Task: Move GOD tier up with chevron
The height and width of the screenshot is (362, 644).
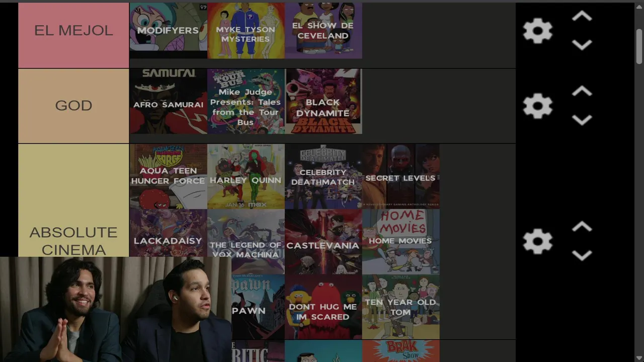Action: (x=582, y=92)
